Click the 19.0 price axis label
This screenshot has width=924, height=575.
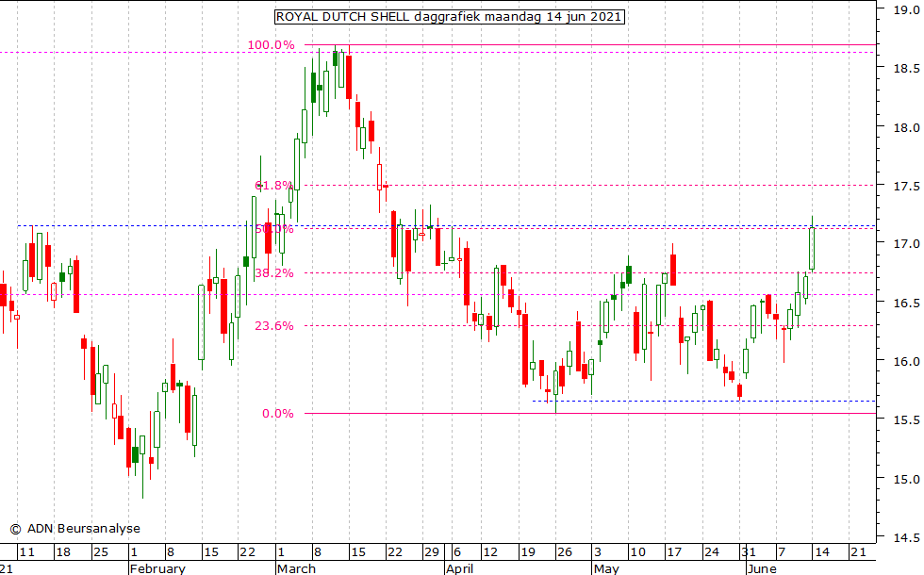coord(906,10)
